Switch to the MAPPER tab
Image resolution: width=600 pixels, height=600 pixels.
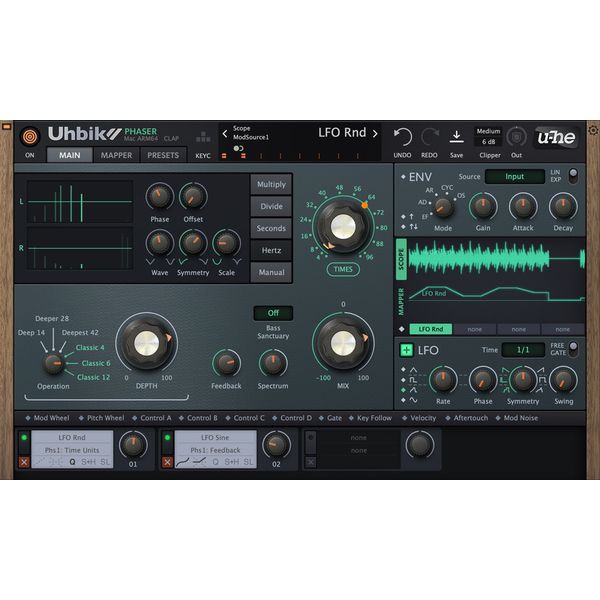(116, 155)
